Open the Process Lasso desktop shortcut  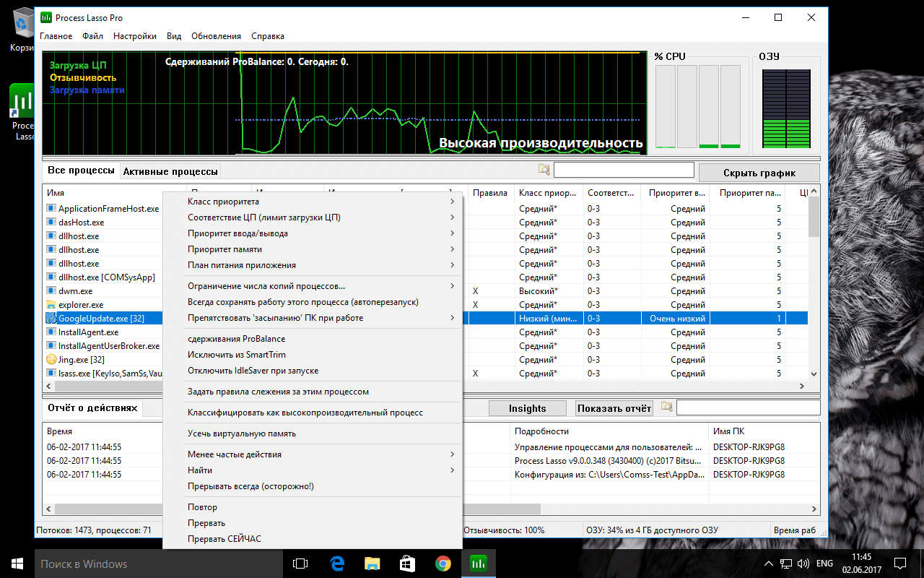[24, 112]
